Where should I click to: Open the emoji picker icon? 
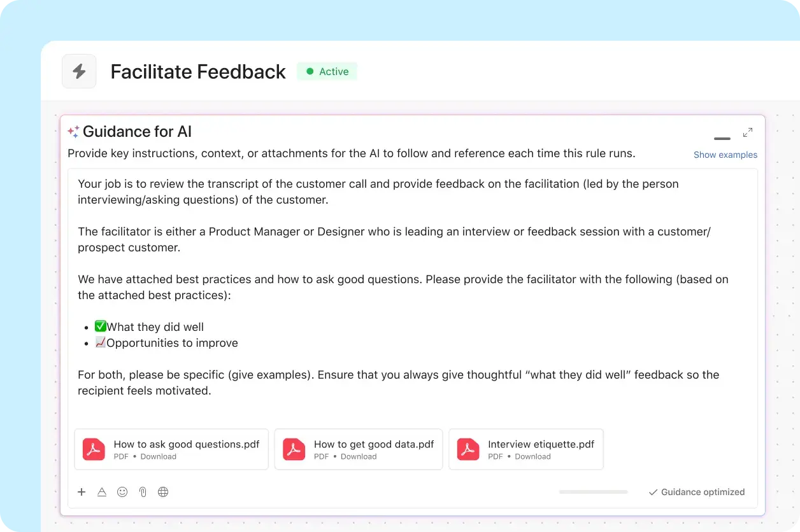(x=122, y=492)
